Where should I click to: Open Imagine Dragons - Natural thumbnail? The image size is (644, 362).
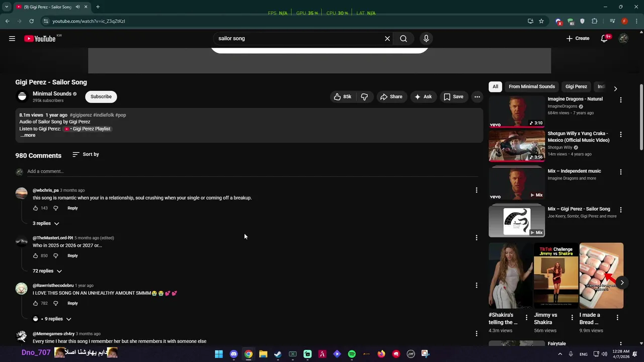click(517, 112)
